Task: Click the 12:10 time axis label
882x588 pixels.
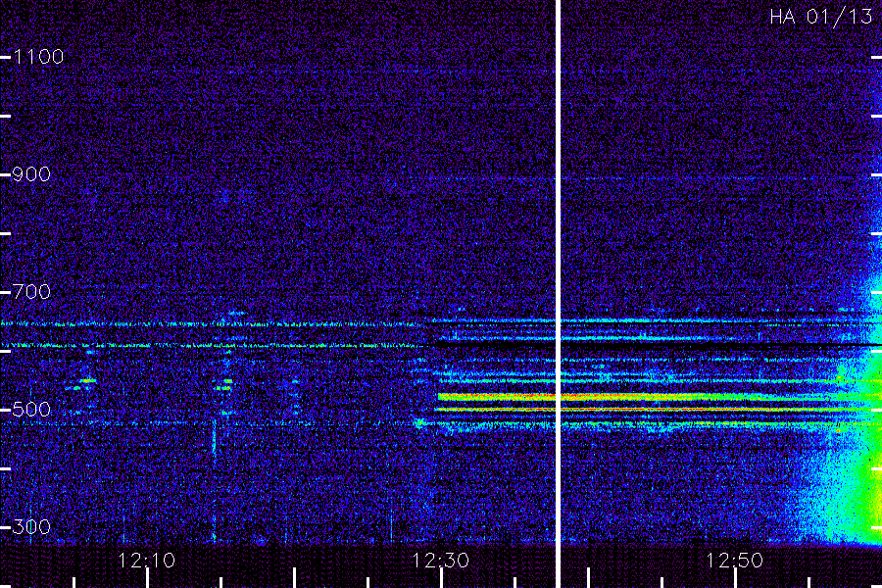Action: click(147, 561)
